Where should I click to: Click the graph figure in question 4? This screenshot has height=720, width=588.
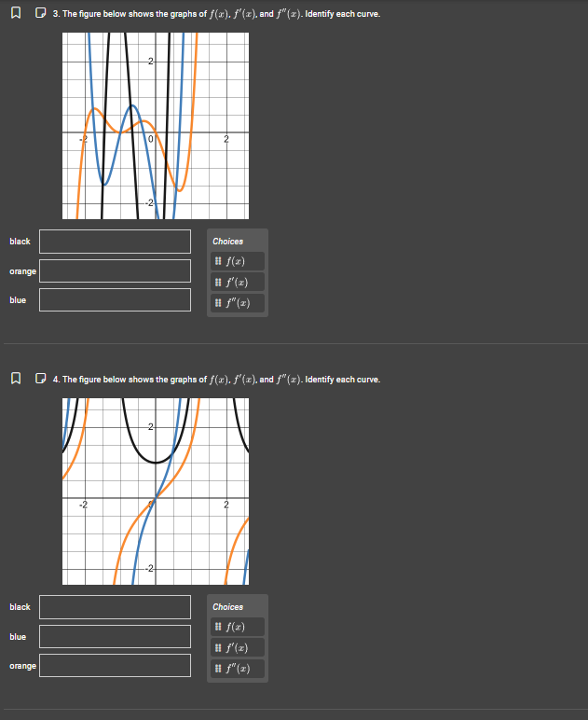156,492
